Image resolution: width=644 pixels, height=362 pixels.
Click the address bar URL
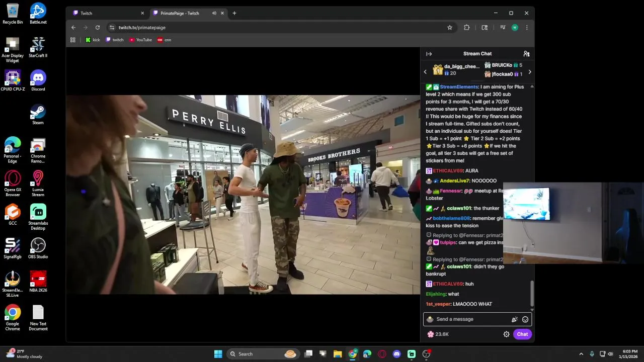tap(142, 28)
